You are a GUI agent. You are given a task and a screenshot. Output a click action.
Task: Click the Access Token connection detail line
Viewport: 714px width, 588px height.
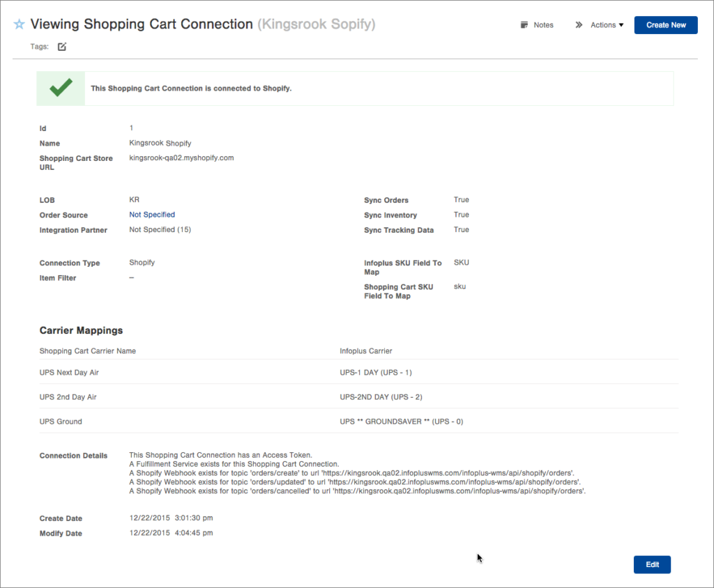tap(220, 455)
